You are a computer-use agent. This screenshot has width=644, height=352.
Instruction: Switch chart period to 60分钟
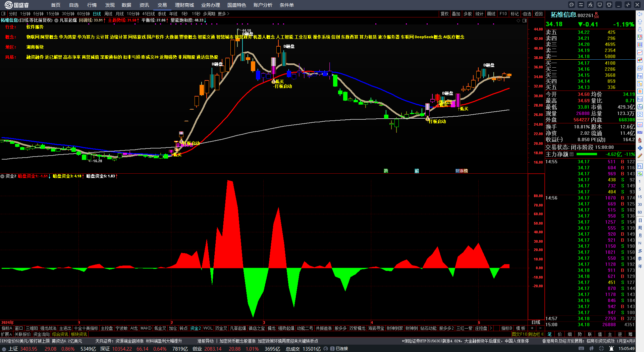[x=84, y=14]
